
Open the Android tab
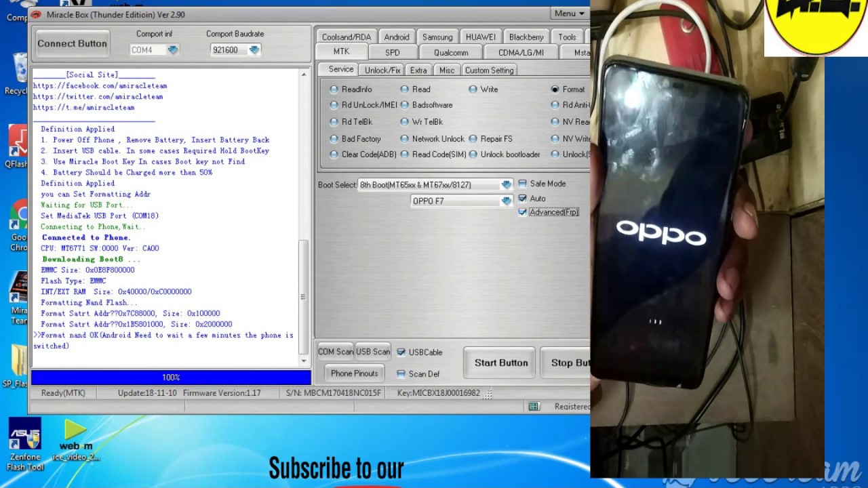[397, 37]
